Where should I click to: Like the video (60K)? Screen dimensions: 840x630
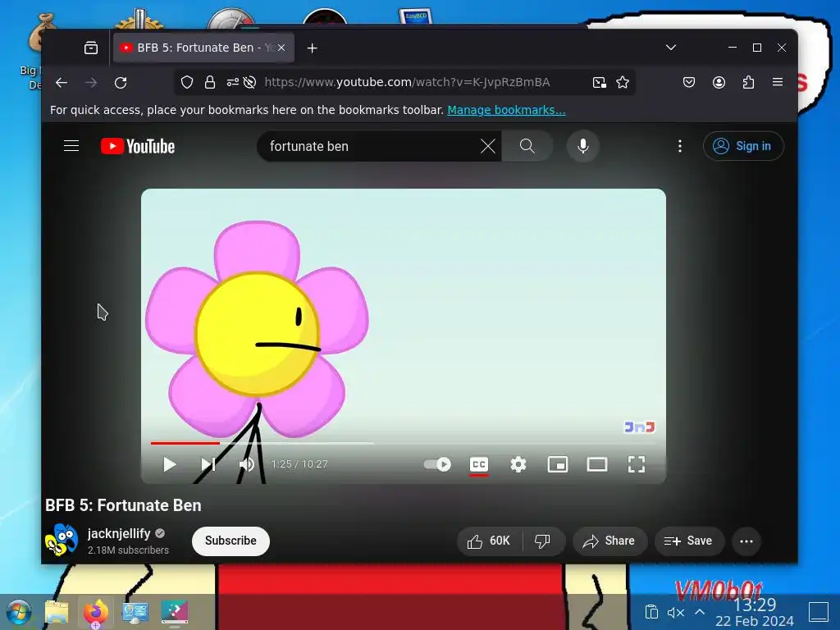tap(489, 541)
